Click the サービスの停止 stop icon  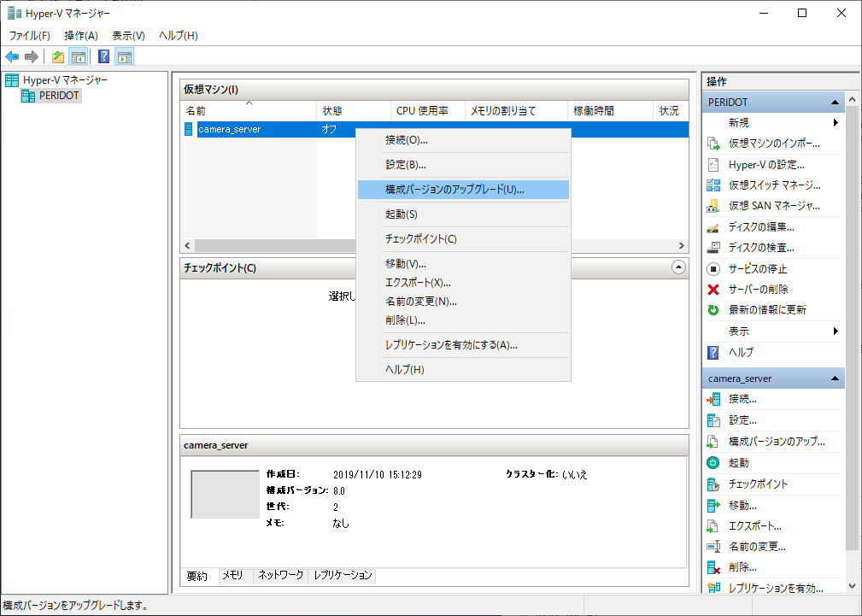point(713,269)
